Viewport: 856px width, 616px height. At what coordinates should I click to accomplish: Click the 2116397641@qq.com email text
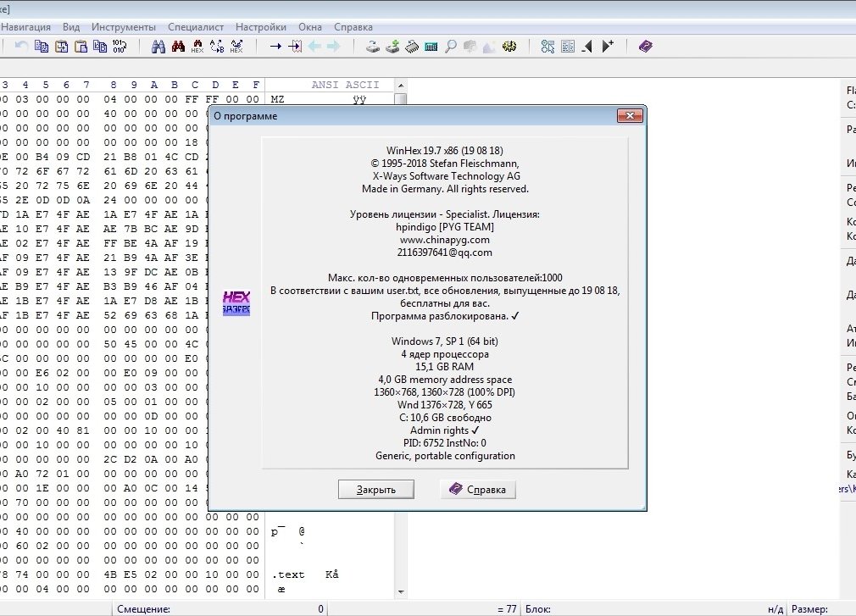445,253
